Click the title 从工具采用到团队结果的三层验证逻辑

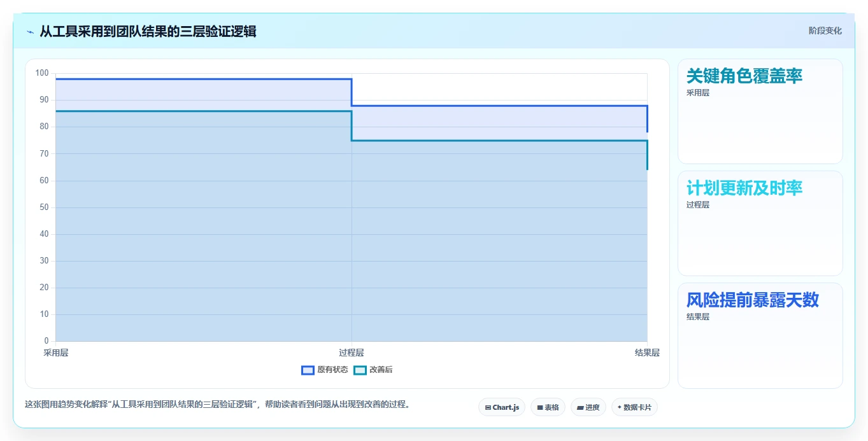click(148, 31)
